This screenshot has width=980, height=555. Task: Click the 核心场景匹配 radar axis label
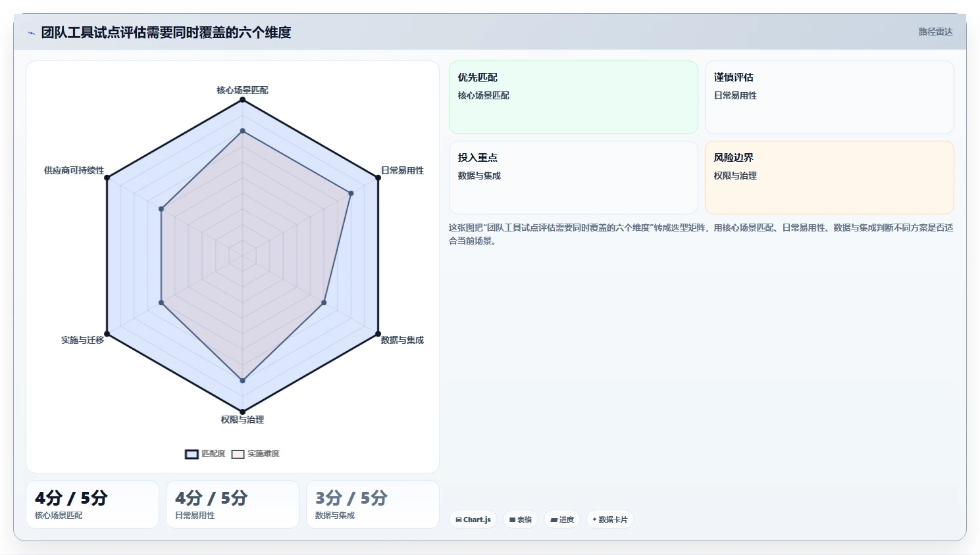(x=242, y=90)
